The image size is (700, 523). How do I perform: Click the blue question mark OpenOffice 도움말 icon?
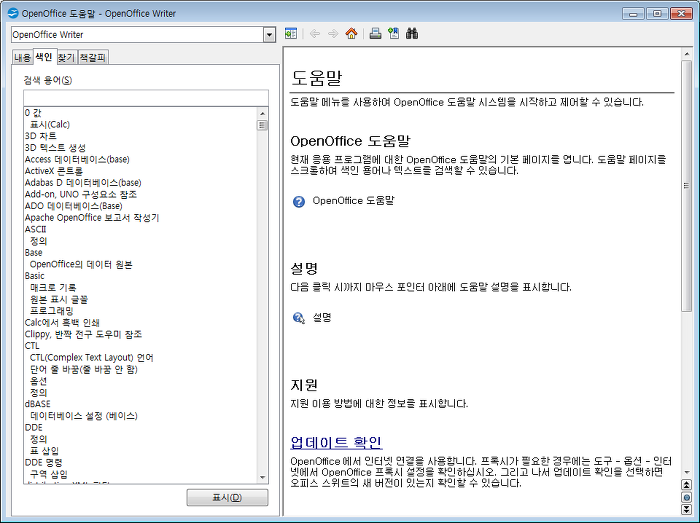[299, 202]
